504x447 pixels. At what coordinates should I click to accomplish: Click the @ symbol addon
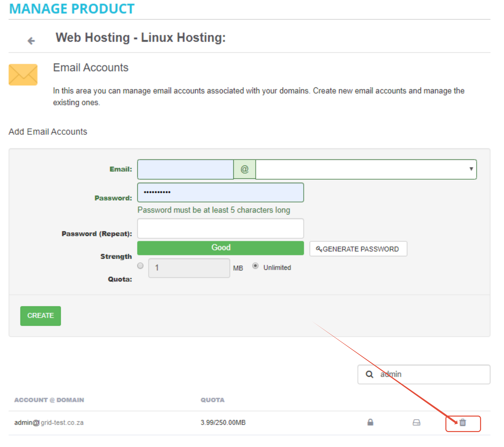click(x=244, y=169)
